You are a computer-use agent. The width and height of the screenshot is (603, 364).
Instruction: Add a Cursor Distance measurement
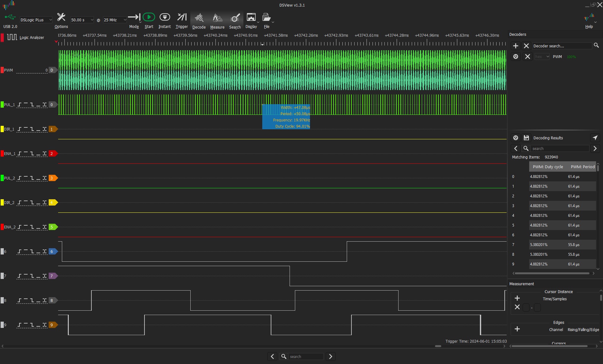point(517,298)
